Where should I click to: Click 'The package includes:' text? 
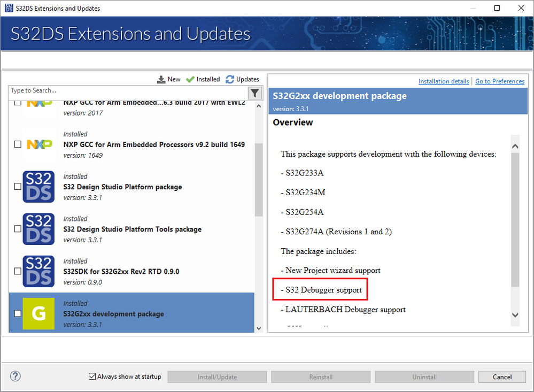319,251
